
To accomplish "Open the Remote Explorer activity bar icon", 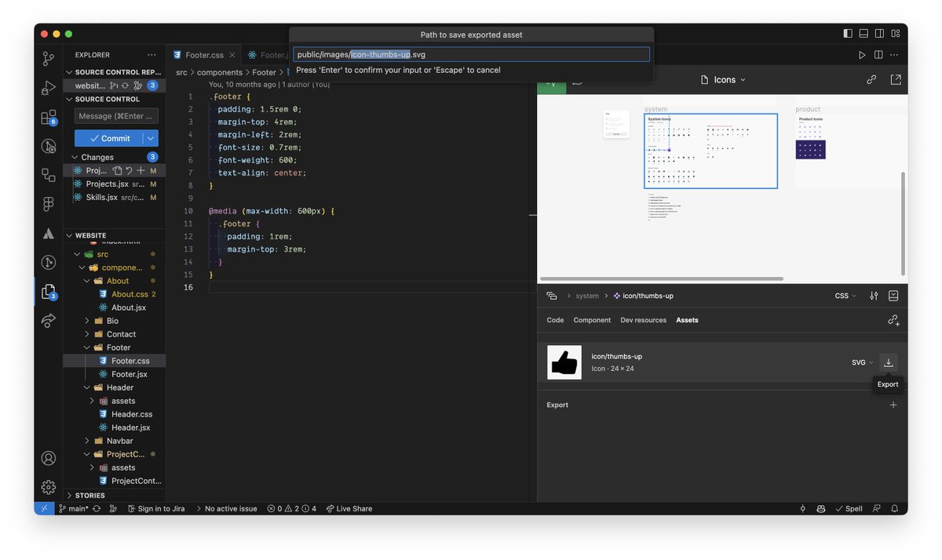I will click(49, 175).
